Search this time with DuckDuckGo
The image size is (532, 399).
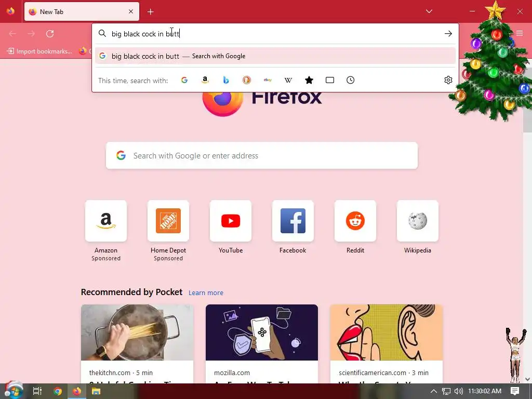pyautogui.click(x=247, y=80)
